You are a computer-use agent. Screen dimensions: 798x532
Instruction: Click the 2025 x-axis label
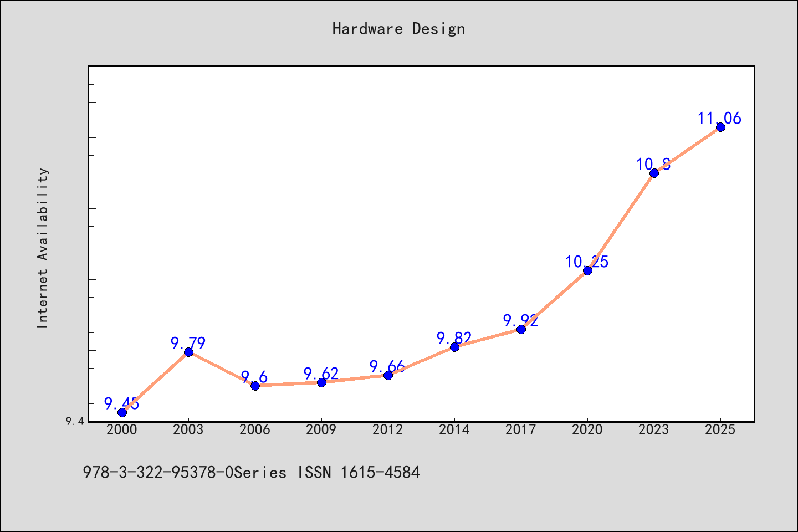(x=720, y=429)
